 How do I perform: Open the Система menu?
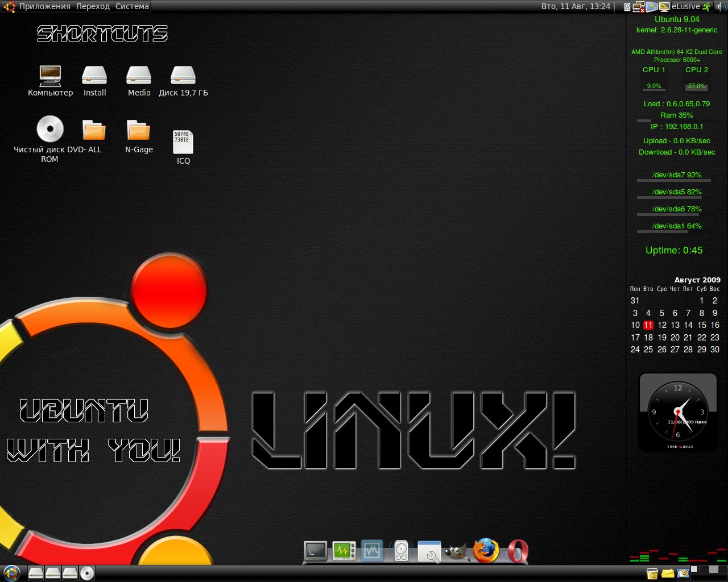pos(132,6)
